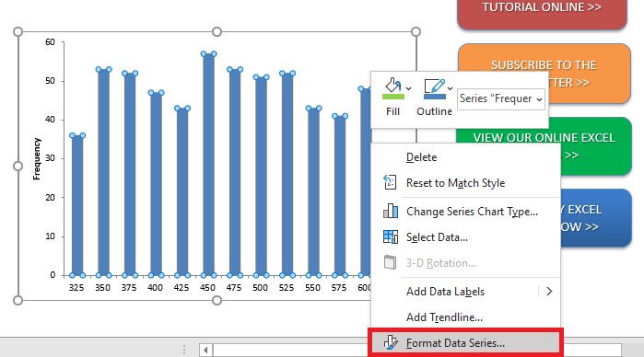Click the chart's top-middle resize handle
The height and width of the screenshot is (357, 644).
coord(217,32)
